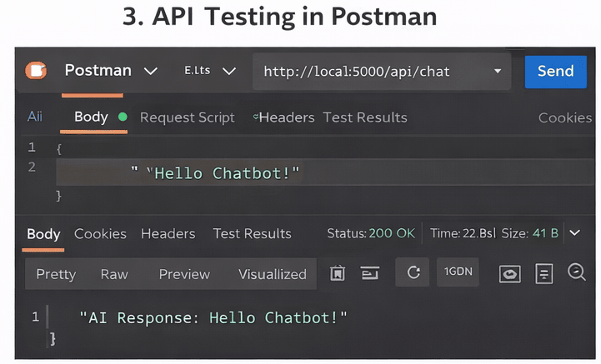Click the wrap lines icon

point(370,273)
